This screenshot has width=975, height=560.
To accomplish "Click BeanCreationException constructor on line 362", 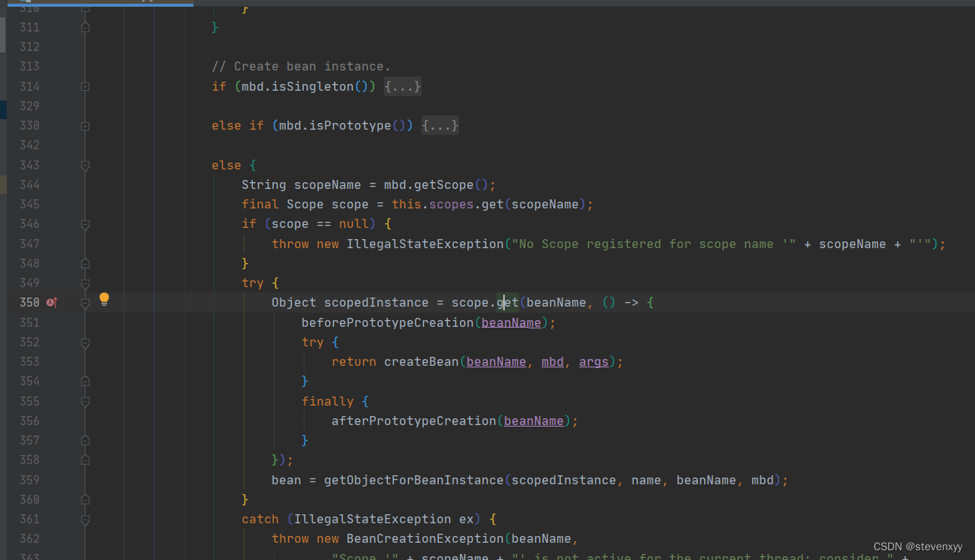I will 424,538.
